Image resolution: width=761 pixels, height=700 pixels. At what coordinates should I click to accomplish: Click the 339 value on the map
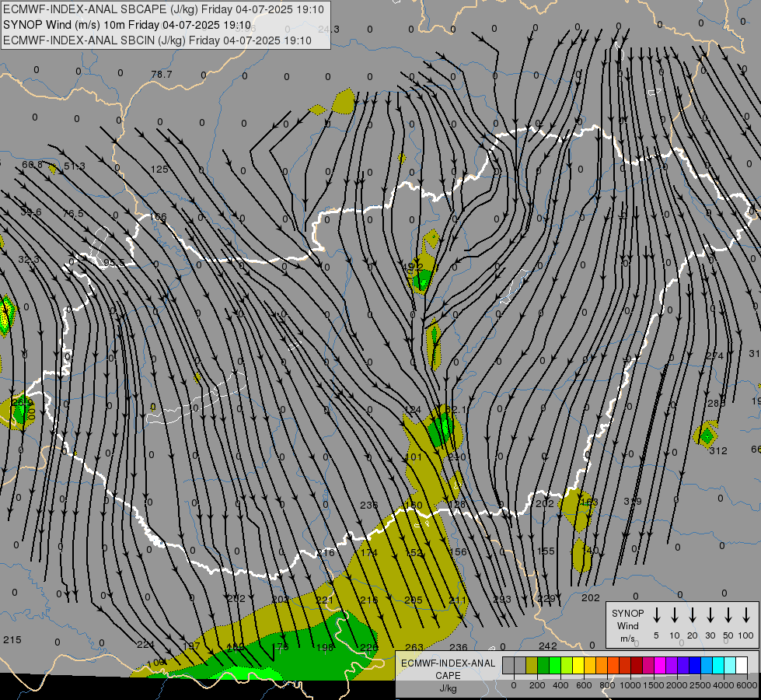(633, 501)
